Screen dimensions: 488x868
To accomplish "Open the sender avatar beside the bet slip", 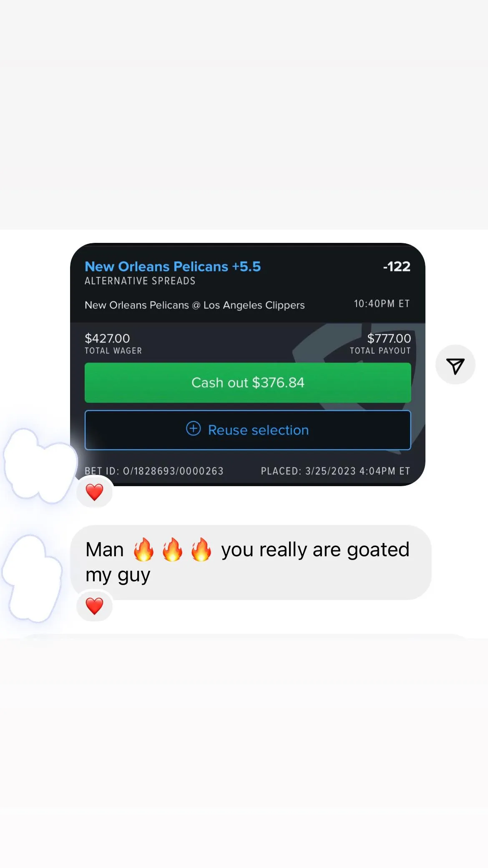I will coord(40,465).
